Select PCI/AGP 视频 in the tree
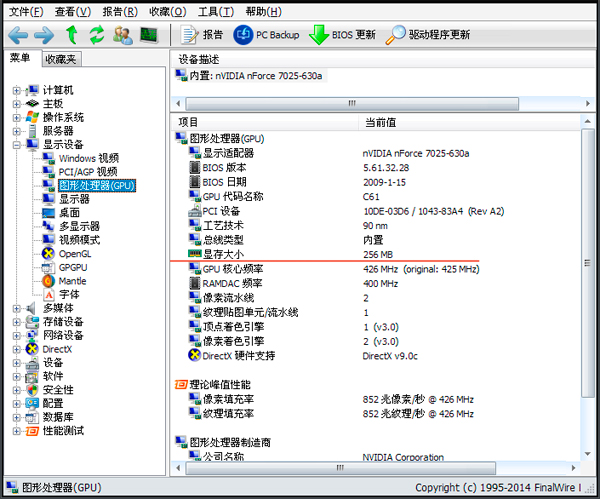Viewport: 600px width, 499px height. tap(88, 172)
